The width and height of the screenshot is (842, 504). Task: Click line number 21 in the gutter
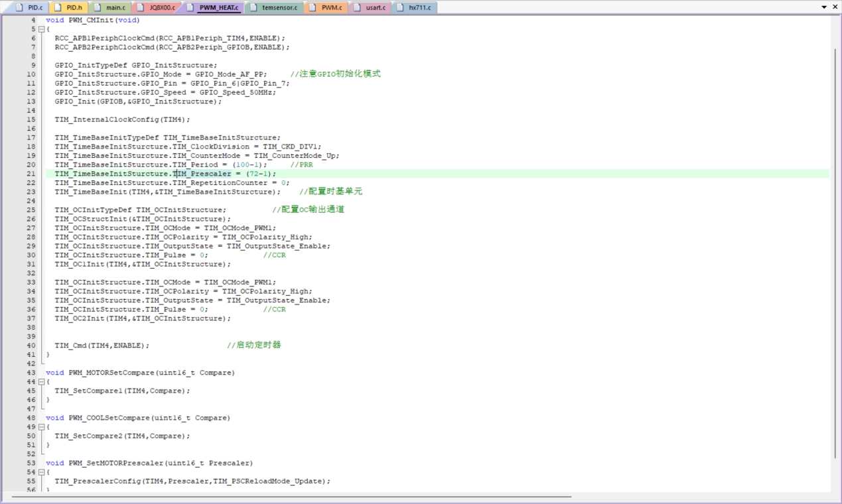31,174
